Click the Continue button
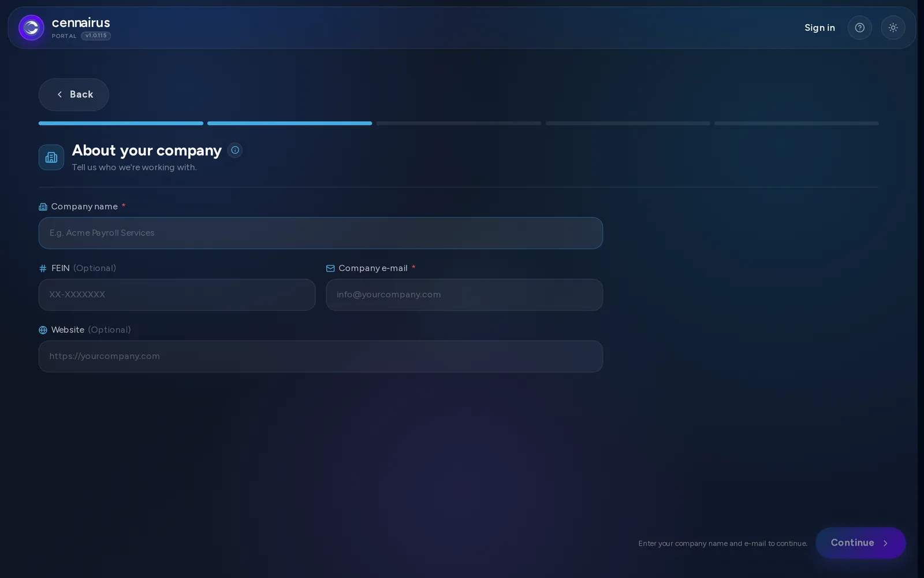 pyautogui.click(x=860, y=543)
